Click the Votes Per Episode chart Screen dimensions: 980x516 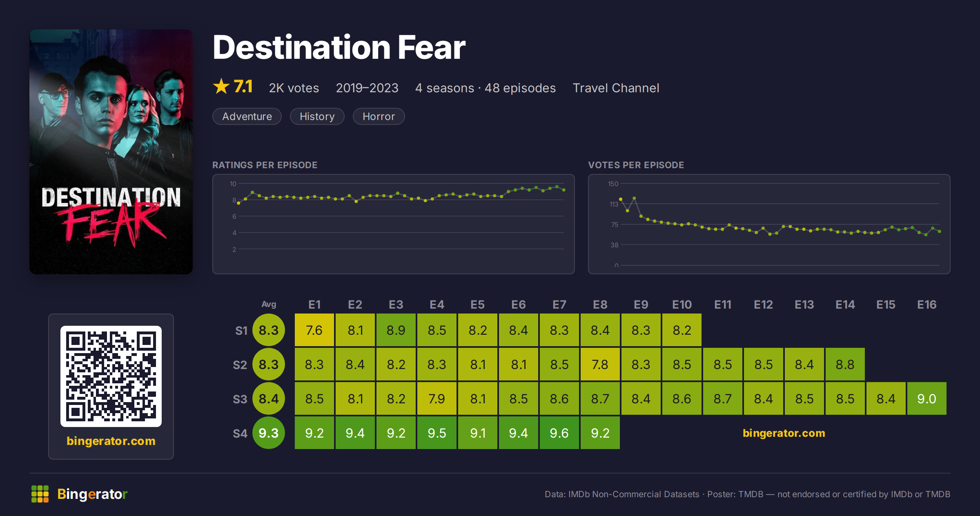[769, 224]
